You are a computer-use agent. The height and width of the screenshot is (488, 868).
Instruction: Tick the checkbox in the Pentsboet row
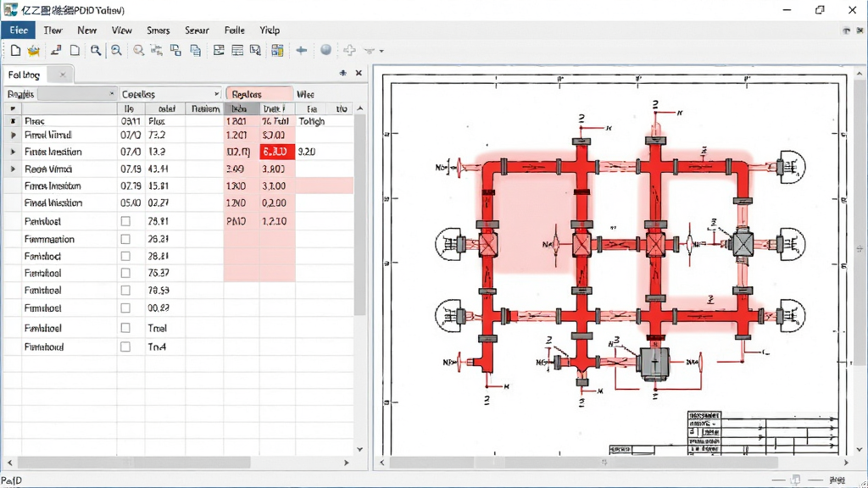[125, 221]
